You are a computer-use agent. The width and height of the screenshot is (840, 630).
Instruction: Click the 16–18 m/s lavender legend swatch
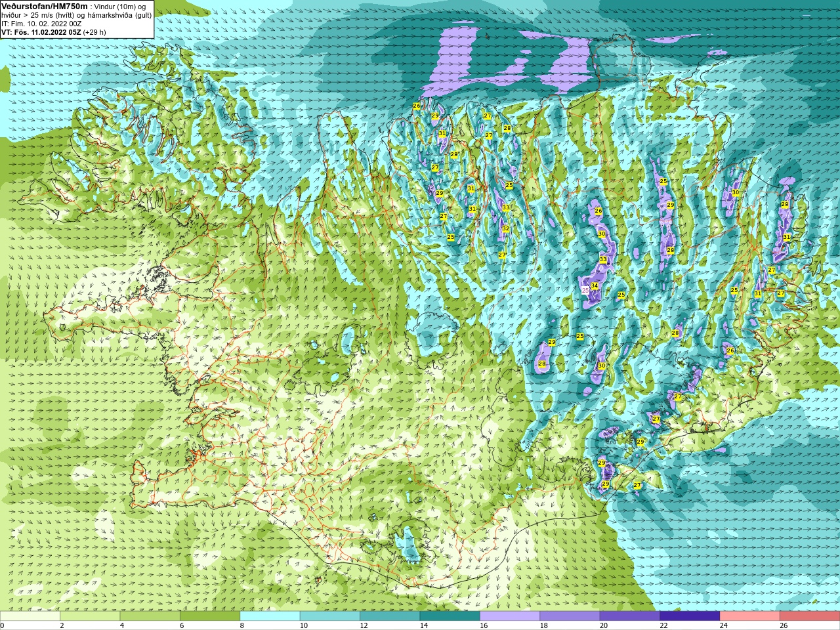click(x=510, y=616)
